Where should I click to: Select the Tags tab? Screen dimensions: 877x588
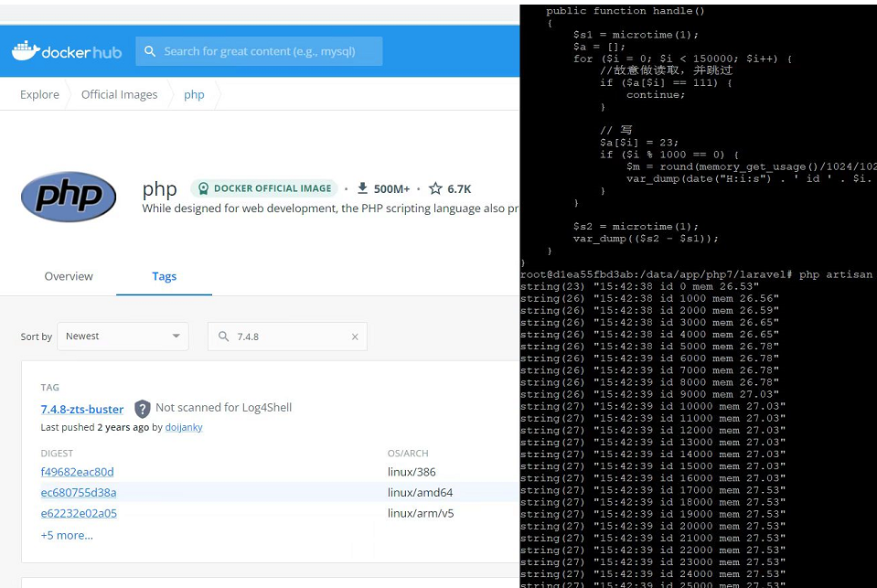click(x=164, y=276)
